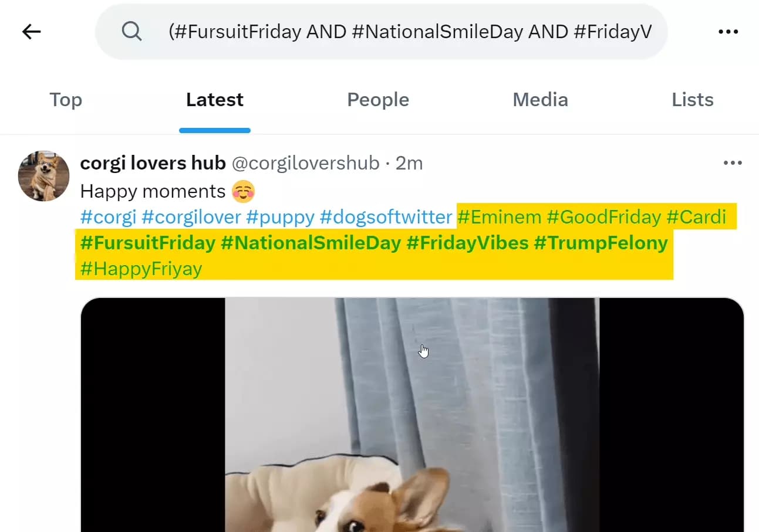Screen dimensions: 759x532
Task: Open the #TrumpFelony hashtag
Action: tap(601, 242)
